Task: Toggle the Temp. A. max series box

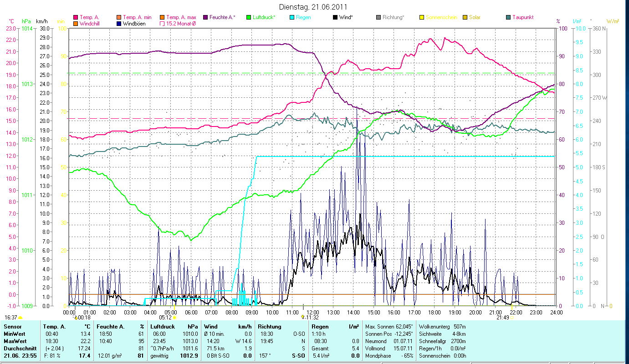Action: [162, 17]
